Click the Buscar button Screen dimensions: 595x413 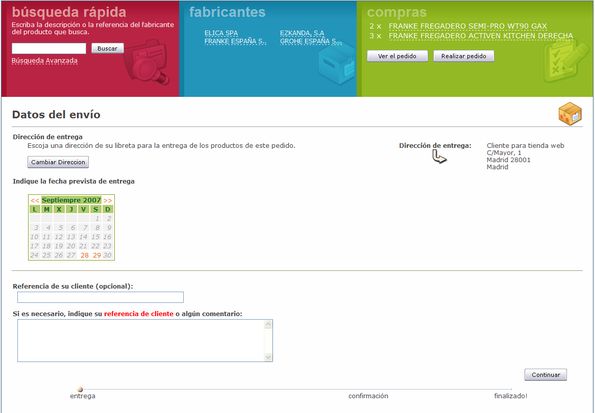click(107, 49)
